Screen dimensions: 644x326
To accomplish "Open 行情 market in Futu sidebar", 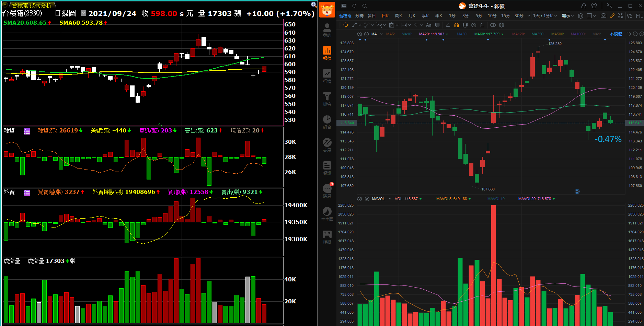I will [x=327, y=76].
